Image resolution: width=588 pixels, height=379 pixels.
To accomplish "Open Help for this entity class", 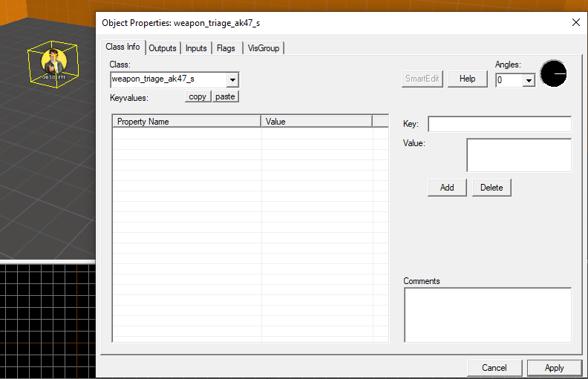I will click(468, 79).
